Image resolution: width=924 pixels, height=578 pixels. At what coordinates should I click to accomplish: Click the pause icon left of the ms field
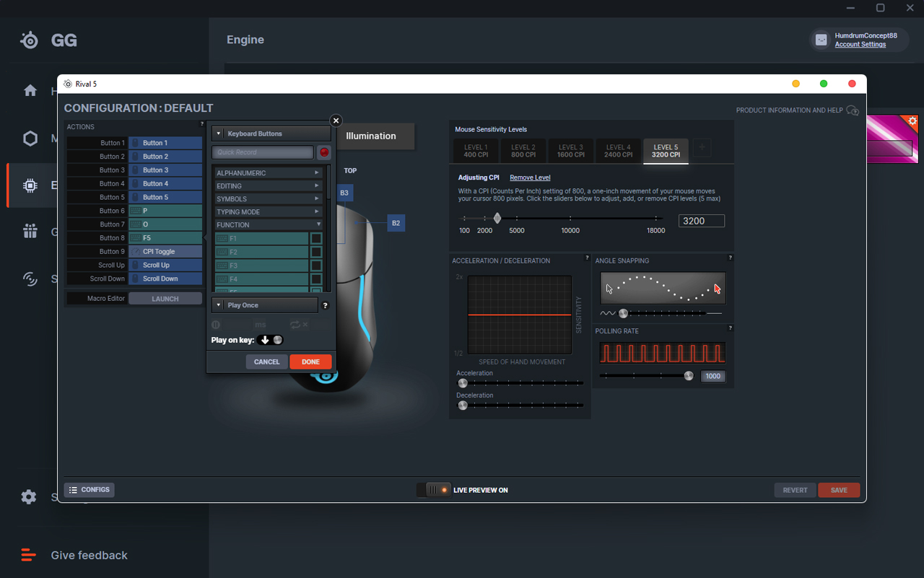(x=216, y=325)
